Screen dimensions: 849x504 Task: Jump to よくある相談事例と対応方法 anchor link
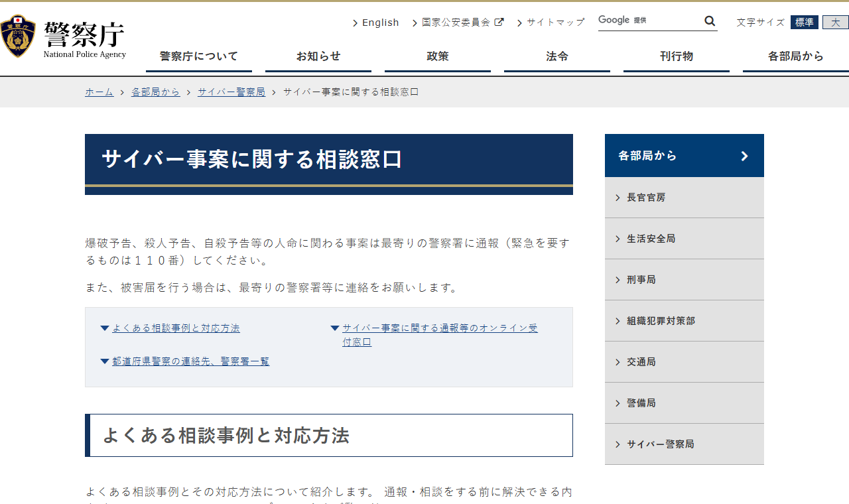[176, 328]
